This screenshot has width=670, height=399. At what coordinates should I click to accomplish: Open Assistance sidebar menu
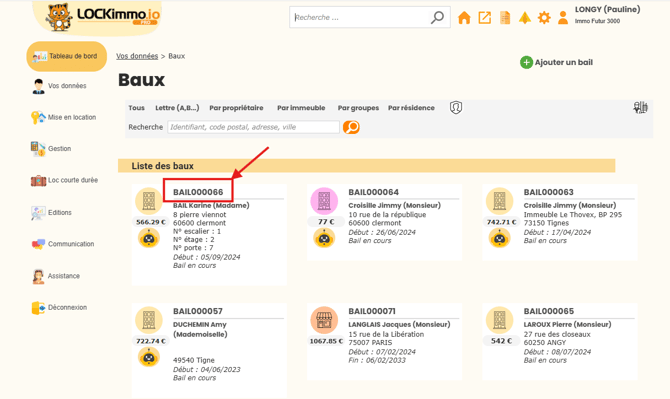coord(56,276)
